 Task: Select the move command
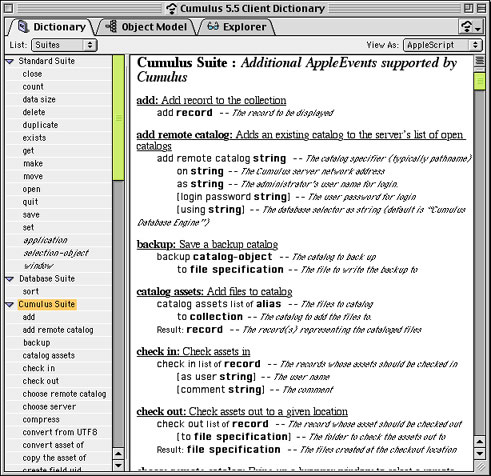pos(33,176)
